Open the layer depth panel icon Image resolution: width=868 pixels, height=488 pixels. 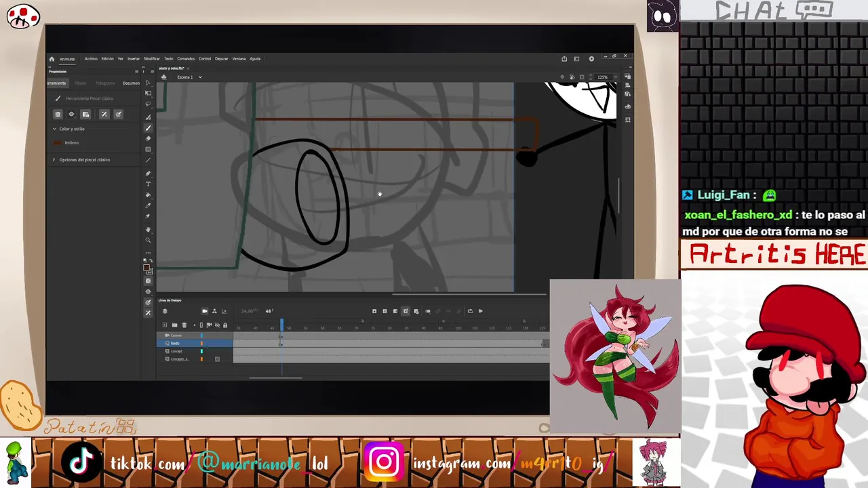214,311
